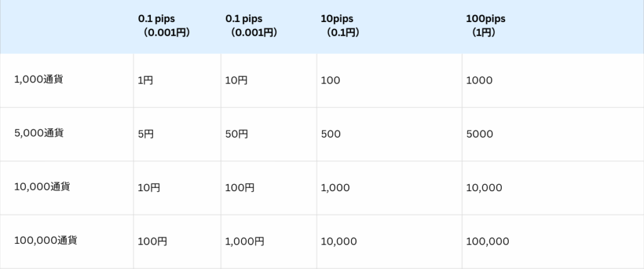Select 10円 in the 10,000通貨 row
The width and height of the screenshot is (644, 269).
[x=149, y=188]
